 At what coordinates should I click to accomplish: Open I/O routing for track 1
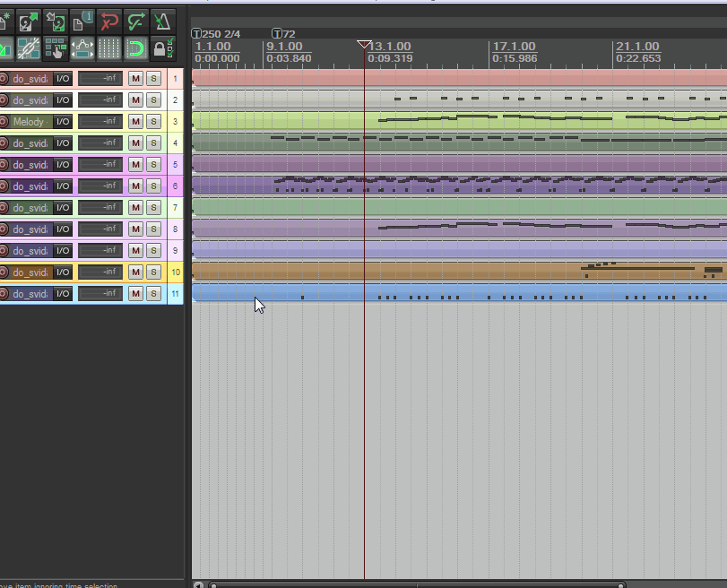pyautogui.click(x=63, y=78)
